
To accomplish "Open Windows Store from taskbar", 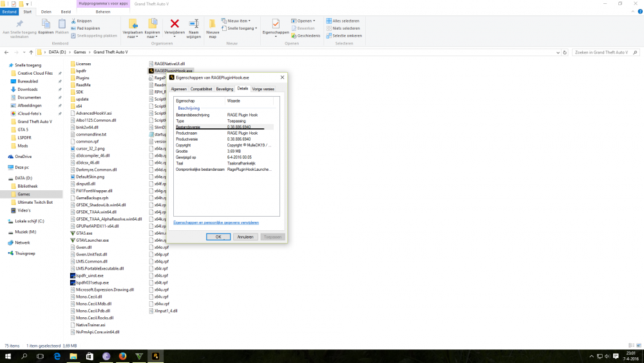I will [x=90, y=356].
